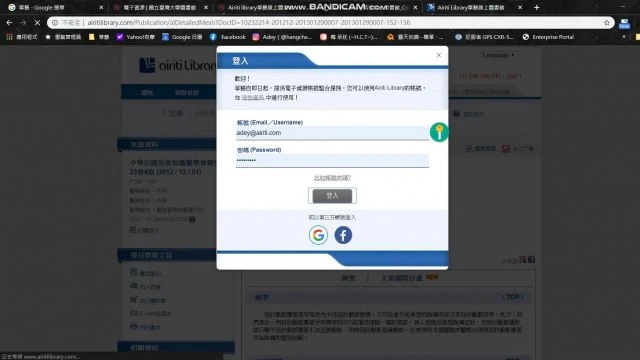Open a new browser tab
The width and height of the screenshot is (640, 360).
536,7
